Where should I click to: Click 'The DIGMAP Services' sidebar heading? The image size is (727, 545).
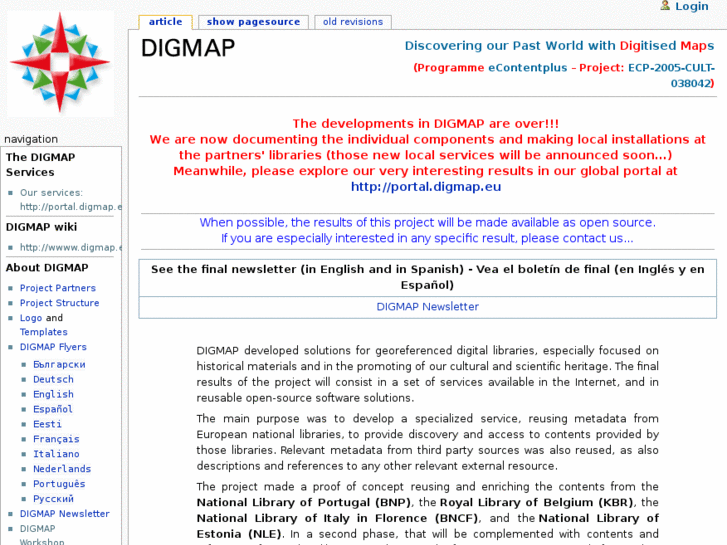(x=40, y=165)
